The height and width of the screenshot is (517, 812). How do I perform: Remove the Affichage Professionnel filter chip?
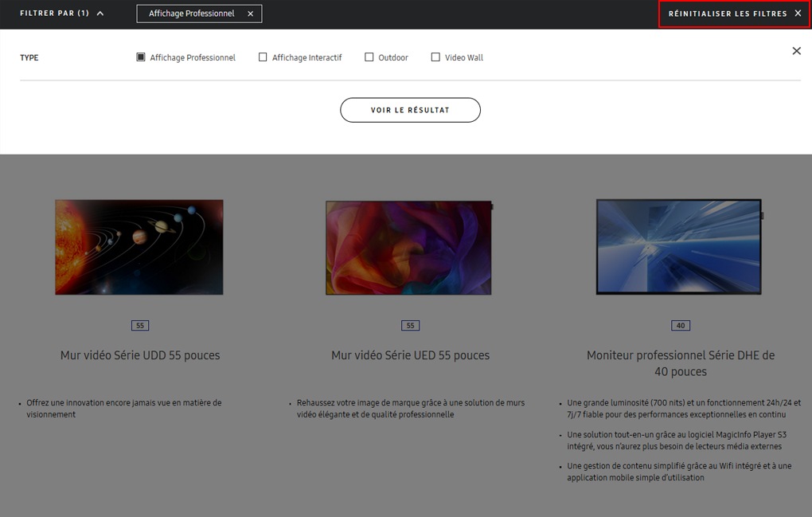pos(251,14)
